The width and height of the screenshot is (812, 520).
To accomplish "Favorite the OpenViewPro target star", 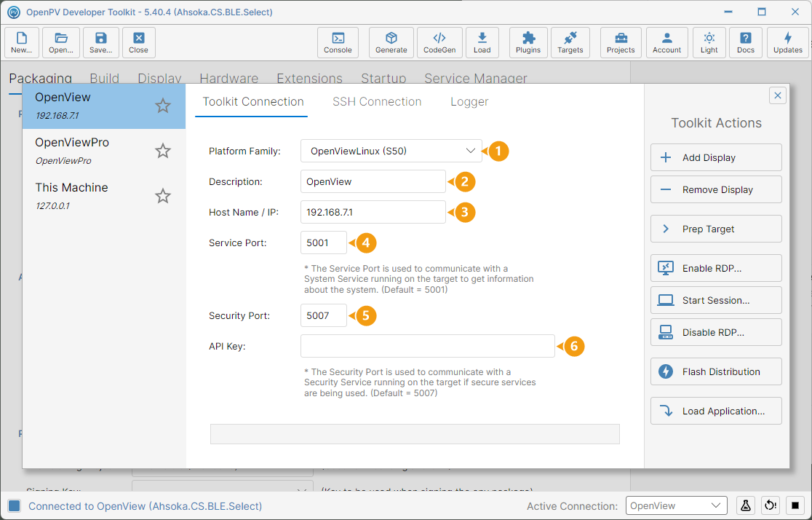I will 163,151.
